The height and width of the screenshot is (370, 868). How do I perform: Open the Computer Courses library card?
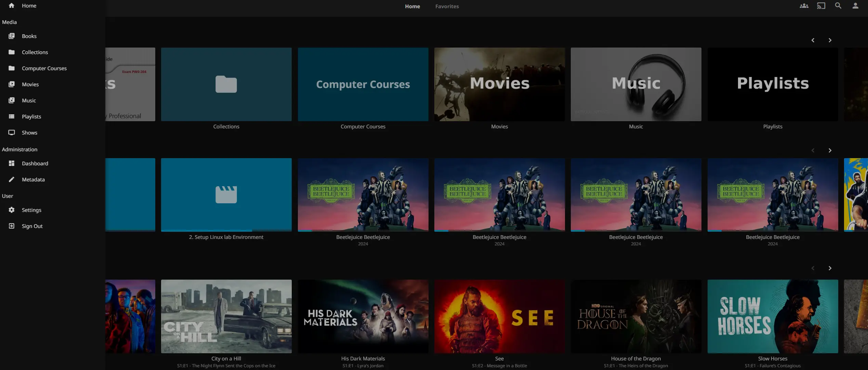click(x=363, y=84)
